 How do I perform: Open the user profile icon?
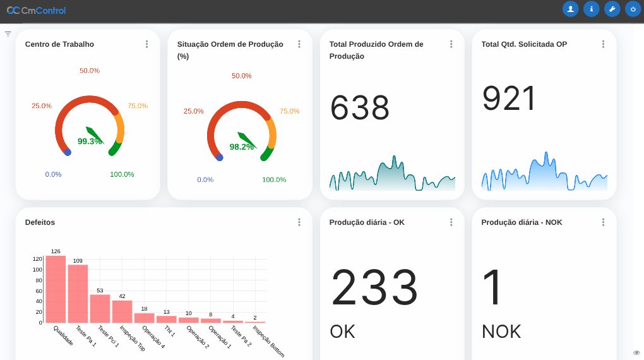[570, 9]
